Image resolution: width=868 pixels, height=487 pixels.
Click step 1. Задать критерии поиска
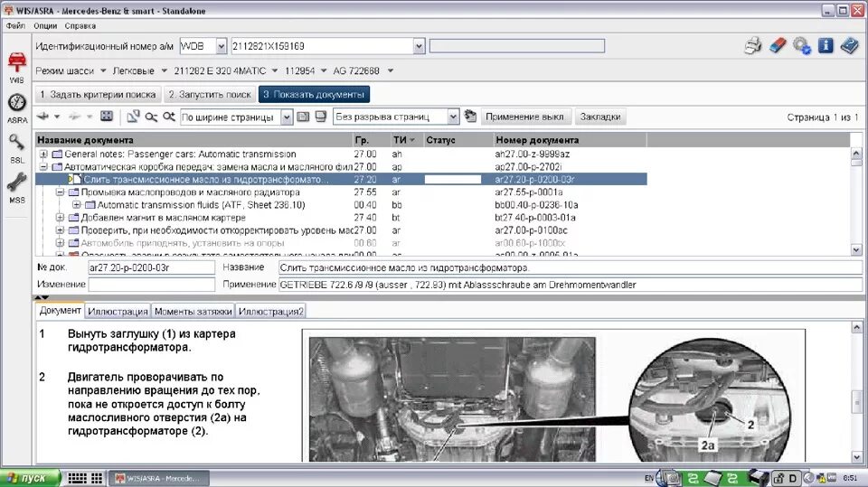[98, 95]
